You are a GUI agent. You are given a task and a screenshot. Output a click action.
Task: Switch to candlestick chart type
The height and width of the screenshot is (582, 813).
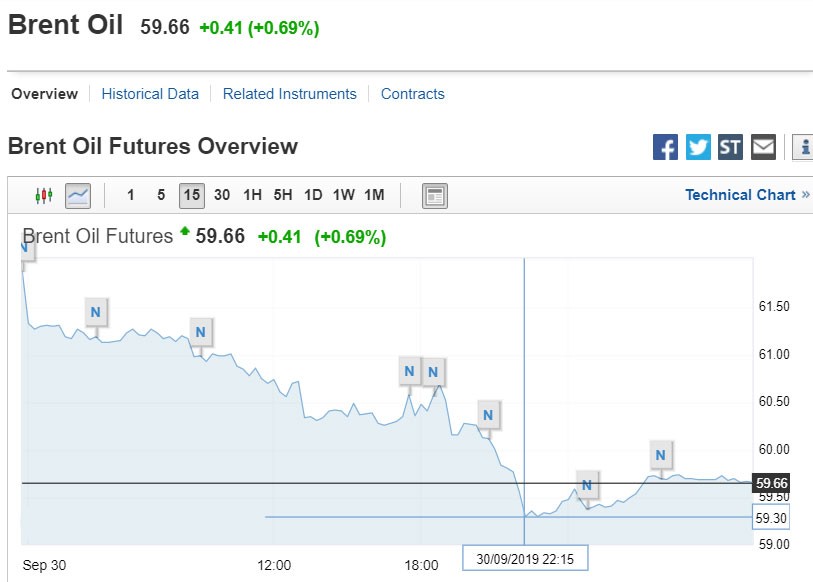[43, 195]
